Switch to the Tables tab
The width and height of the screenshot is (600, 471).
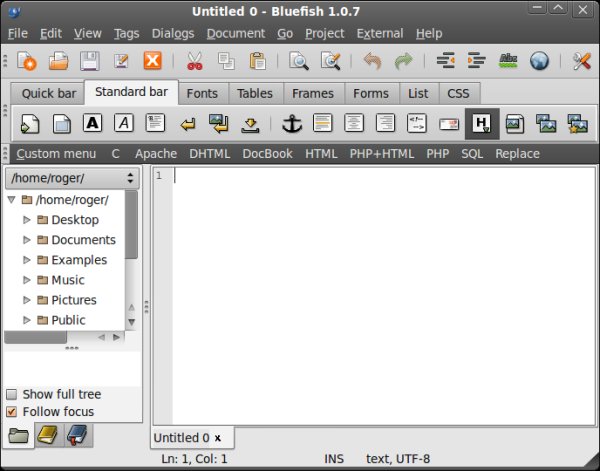[x=255, y=93]
